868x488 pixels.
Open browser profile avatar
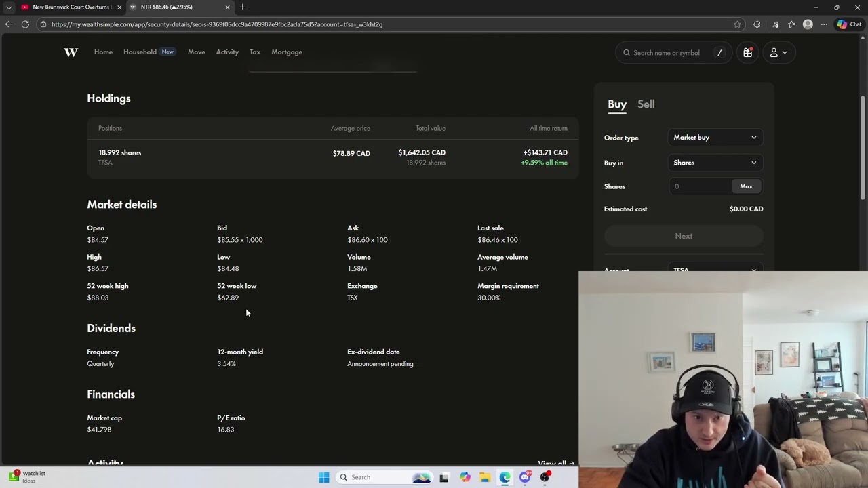tap(808, 24)
